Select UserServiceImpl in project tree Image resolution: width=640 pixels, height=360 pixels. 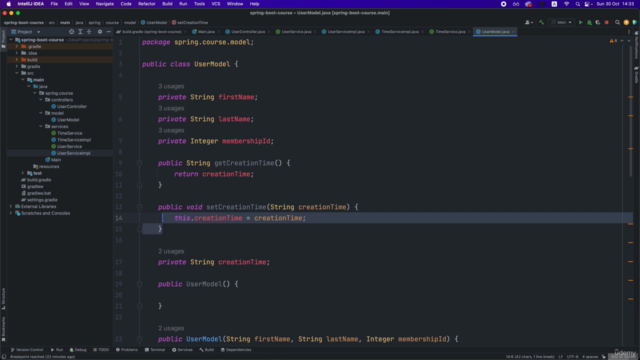tap(73, 153)
